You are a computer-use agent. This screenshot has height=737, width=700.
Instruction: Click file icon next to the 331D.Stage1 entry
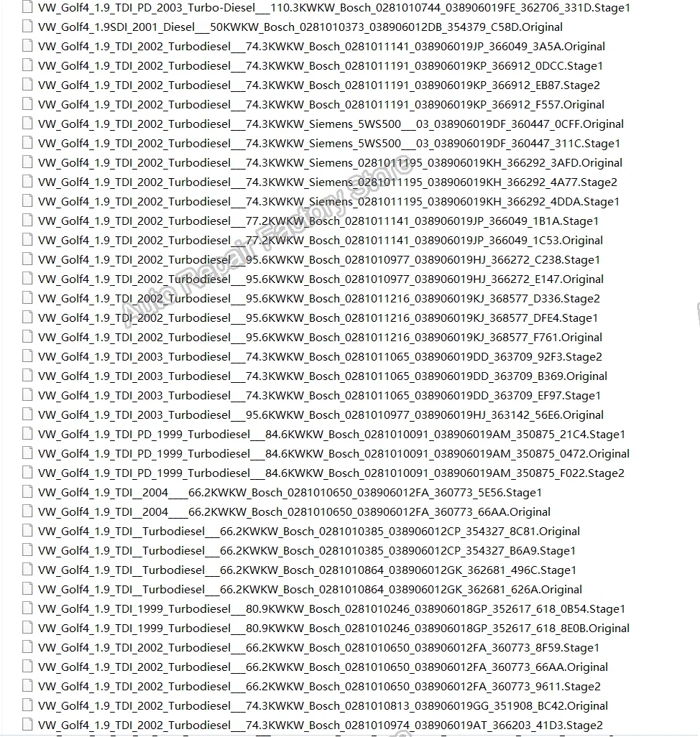click(x=27, y=7)
